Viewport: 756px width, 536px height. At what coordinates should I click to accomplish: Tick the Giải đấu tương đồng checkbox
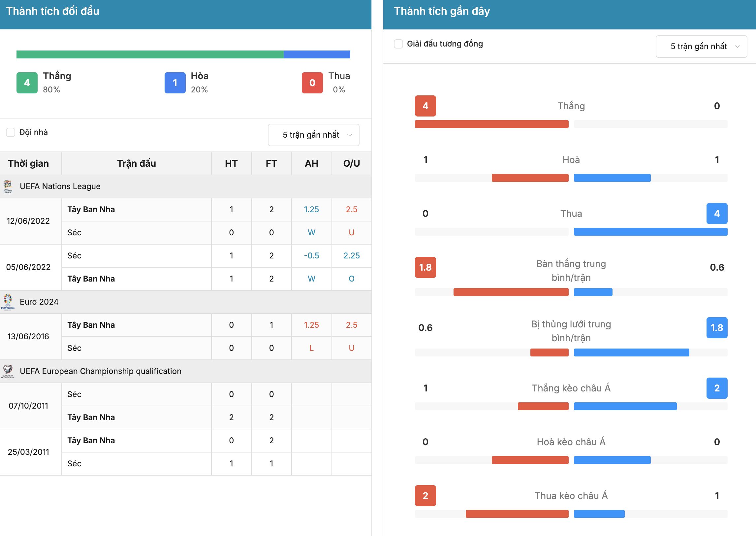(398, 44)
